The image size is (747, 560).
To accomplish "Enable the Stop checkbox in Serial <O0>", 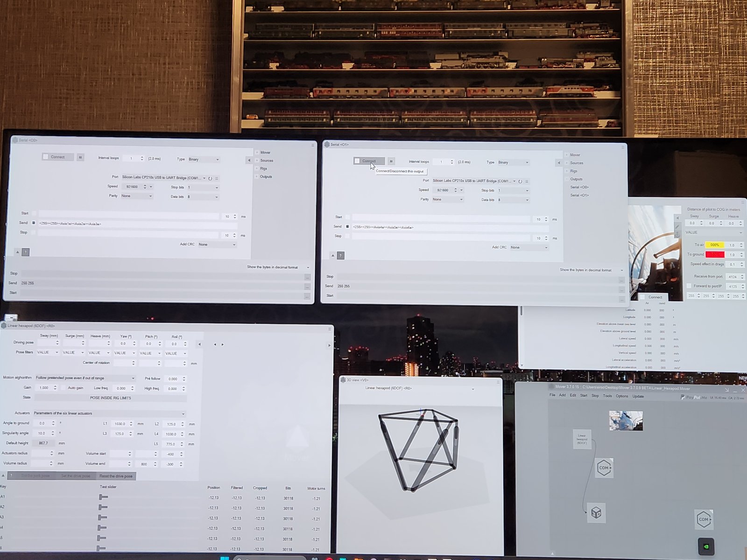I will point(34,232).
